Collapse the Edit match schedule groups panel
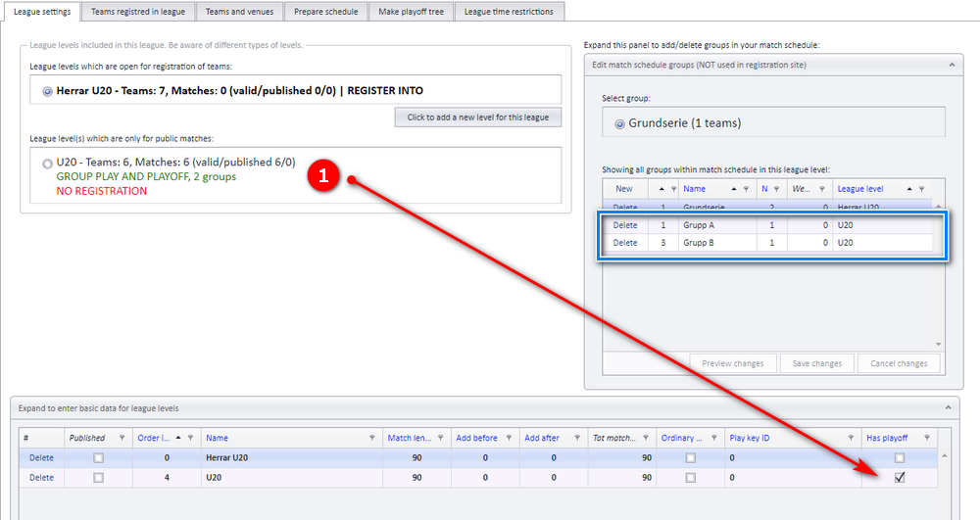This screenshot has height=520, width=980. pyautogui.click(x=952, y=65)
